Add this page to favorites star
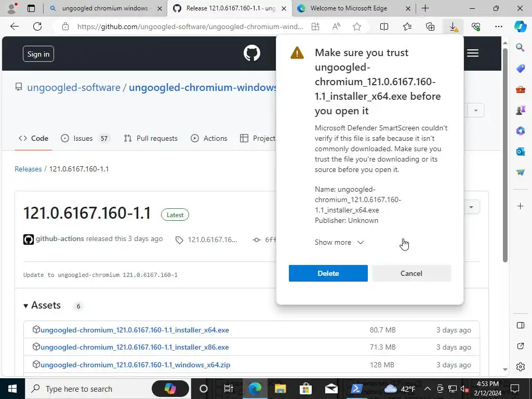 click(356, 26)
